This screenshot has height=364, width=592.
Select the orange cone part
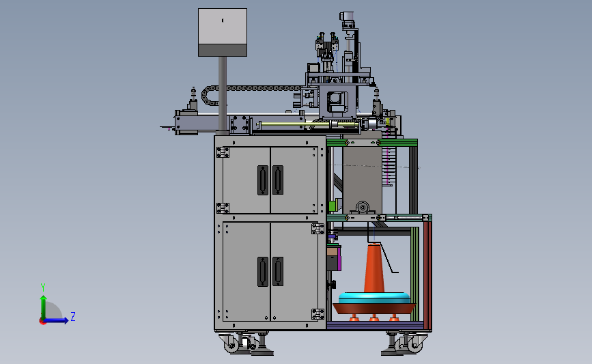click(374, 268)
